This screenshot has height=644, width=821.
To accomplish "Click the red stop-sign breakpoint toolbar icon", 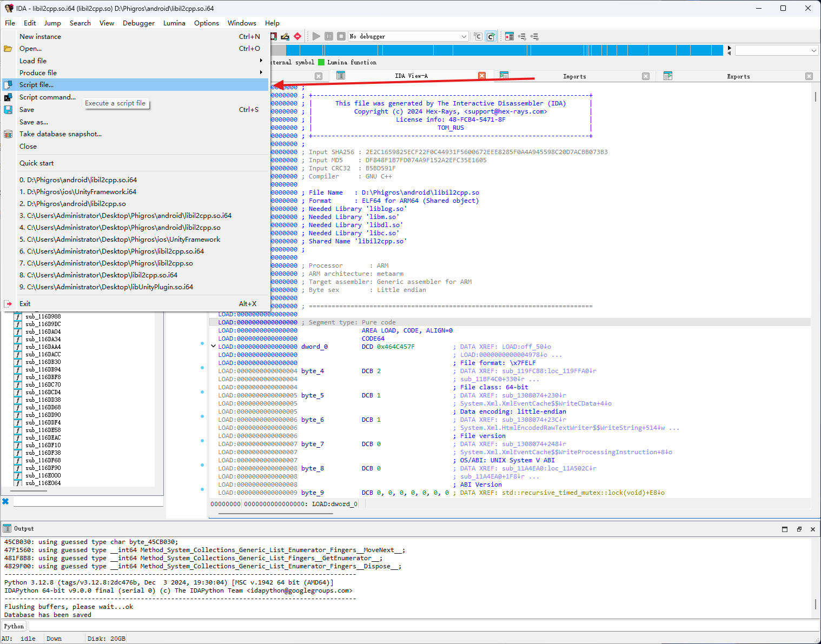I will point(297,36).
